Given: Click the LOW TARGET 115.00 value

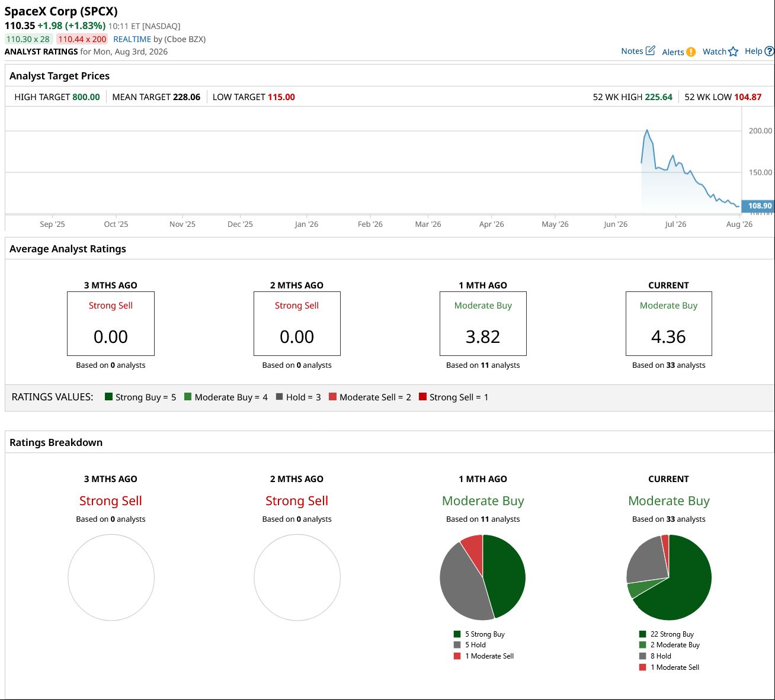Looking at the screenshot, I should (x=281, y=97).
